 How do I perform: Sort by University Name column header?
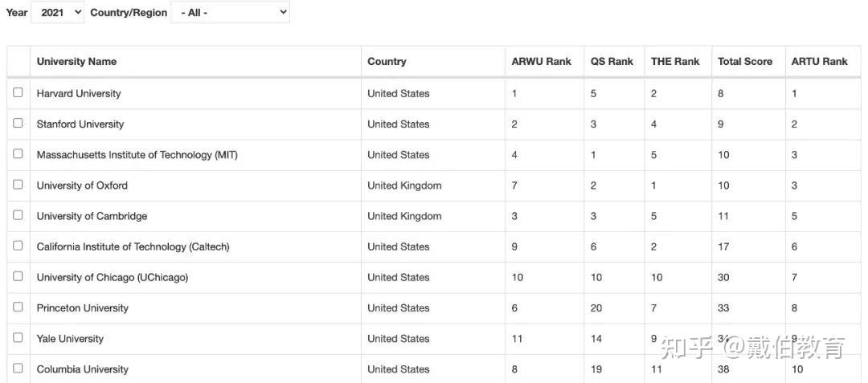76,62
